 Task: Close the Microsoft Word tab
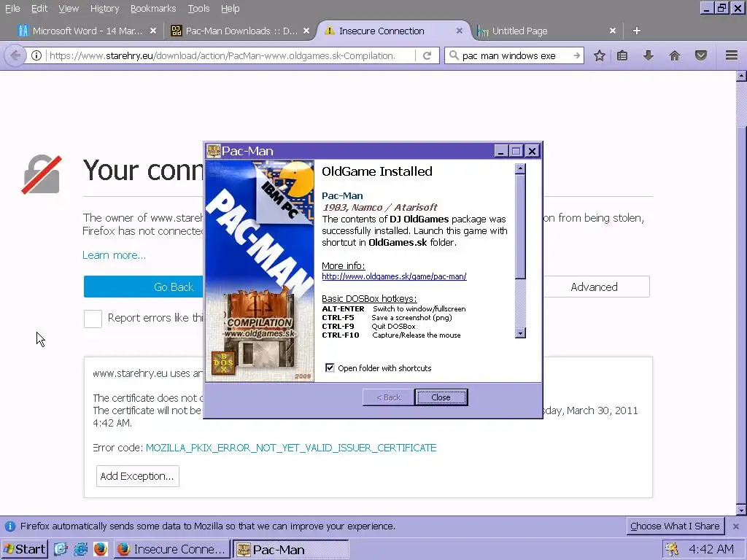click(153, 31)
